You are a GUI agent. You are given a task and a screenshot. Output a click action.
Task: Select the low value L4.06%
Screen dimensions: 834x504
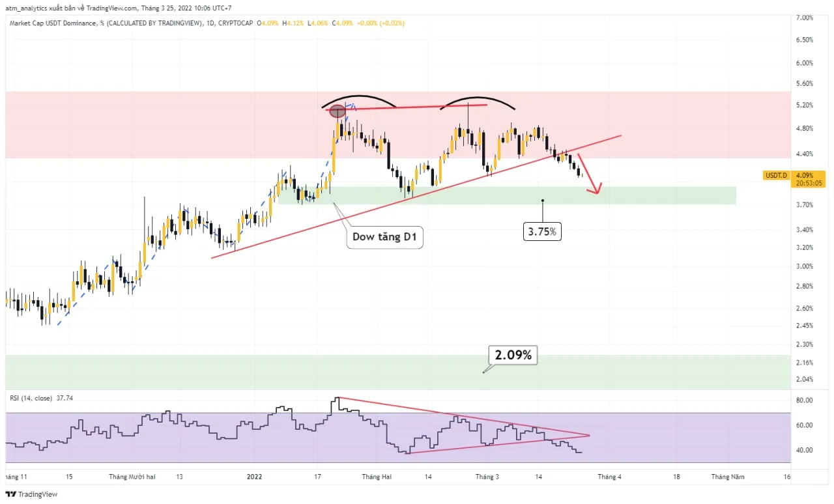(318, 23)
